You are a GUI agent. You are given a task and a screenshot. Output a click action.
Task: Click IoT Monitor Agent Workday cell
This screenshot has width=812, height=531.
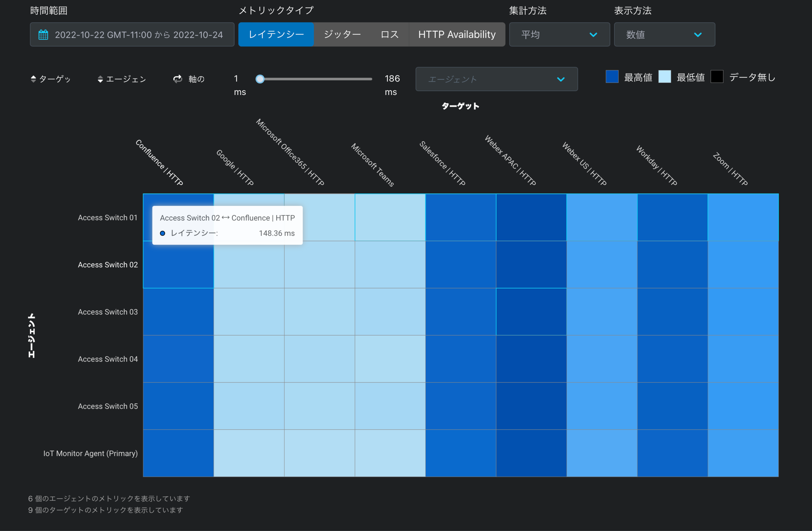coord(672,453)
